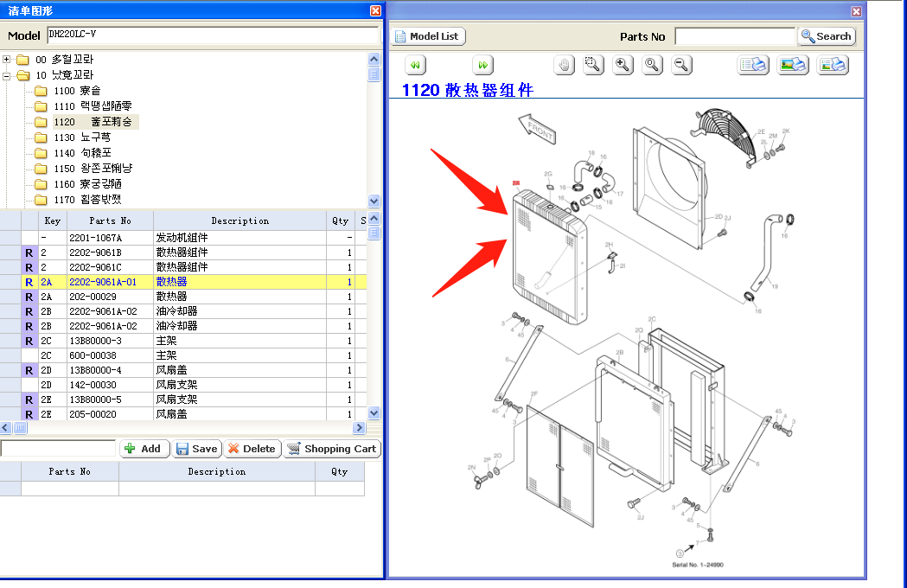907x588 pixels.
Task: Click the zoom in magnifier icon
Action: pyautogui.click(x=623, y=65)
